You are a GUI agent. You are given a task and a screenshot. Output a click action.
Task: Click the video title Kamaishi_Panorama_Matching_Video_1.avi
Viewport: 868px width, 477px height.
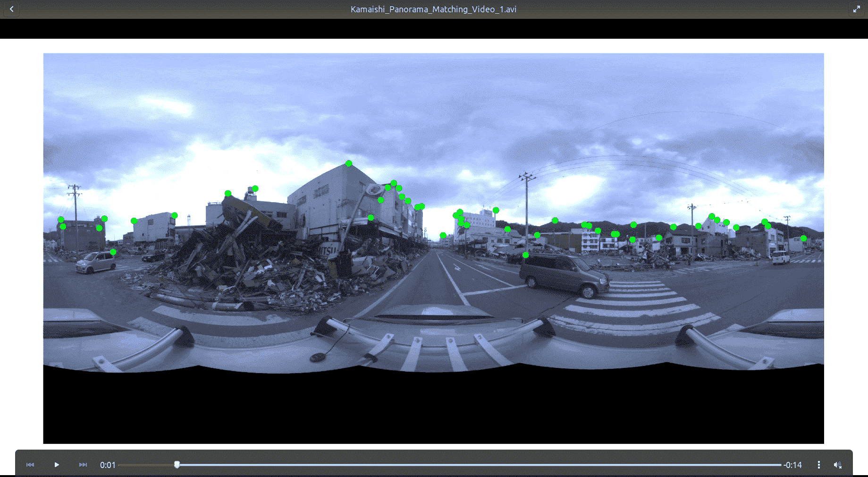pos(433,9)
